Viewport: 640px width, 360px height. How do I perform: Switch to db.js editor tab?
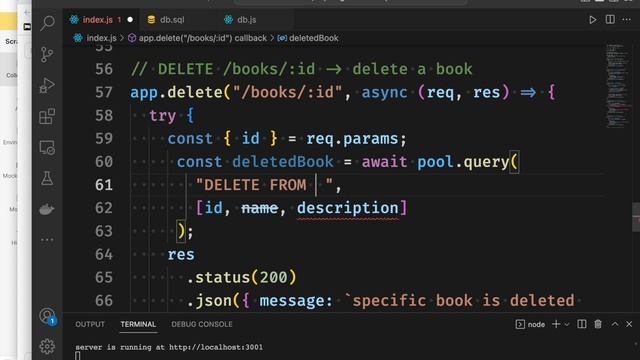point(246,20)
